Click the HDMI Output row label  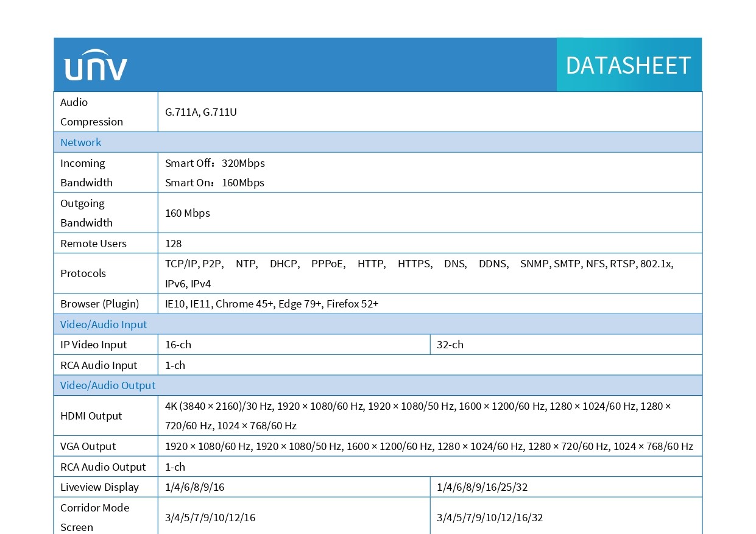(x=91, y=416)
